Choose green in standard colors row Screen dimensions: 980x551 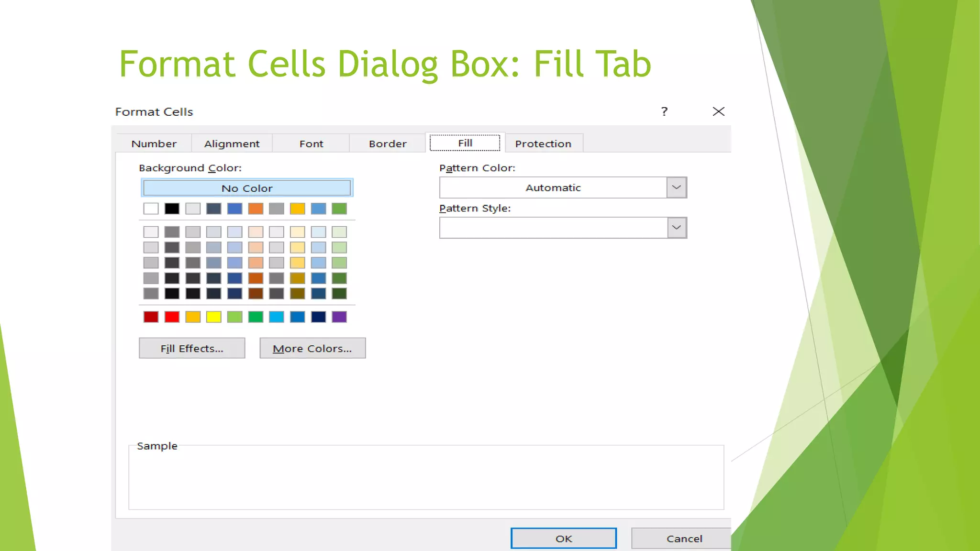point(256,317)
